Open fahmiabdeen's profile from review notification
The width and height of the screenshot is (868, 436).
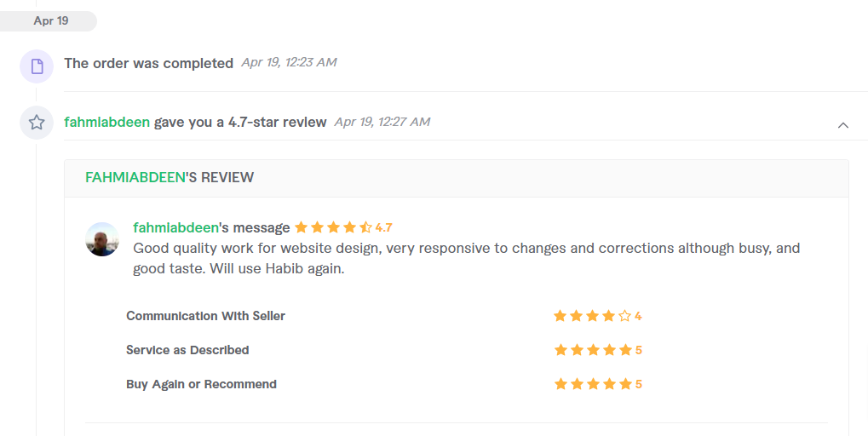click(x=106, y=122)
